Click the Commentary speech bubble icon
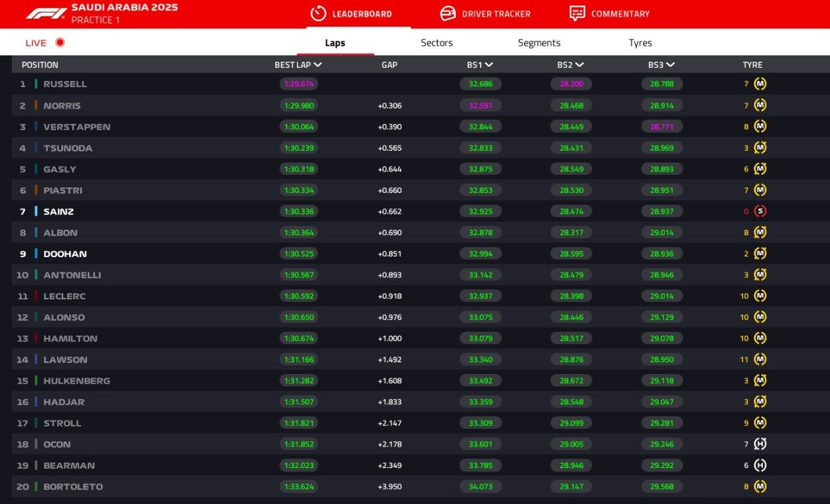Viewport: 830px width, 504px height. click(577, 14)
